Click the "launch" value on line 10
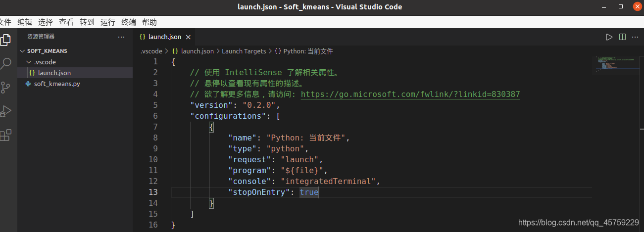The width and height of the screenshot is (644, 232). click(299, 159)
